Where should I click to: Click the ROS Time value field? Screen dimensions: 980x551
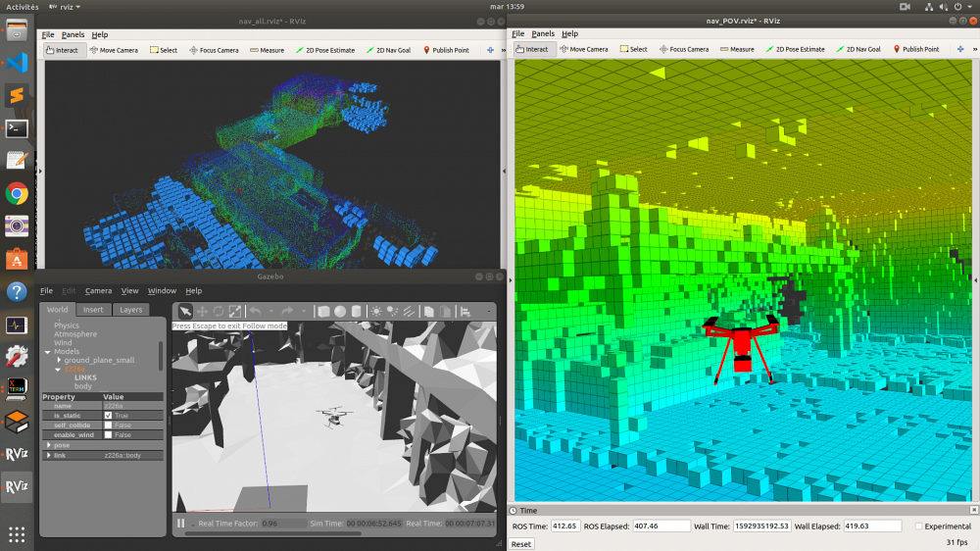click(x=564, y=526)
